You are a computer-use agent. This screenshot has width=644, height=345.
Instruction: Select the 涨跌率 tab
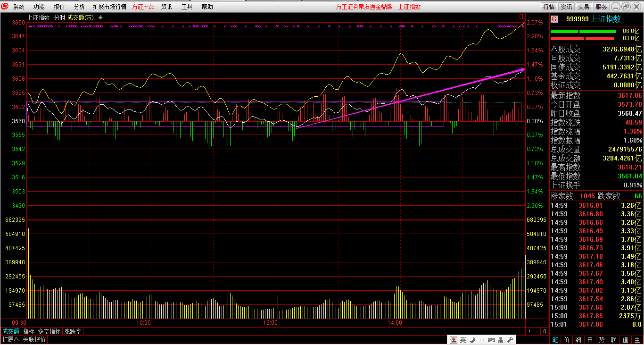[x=73, y=331]
